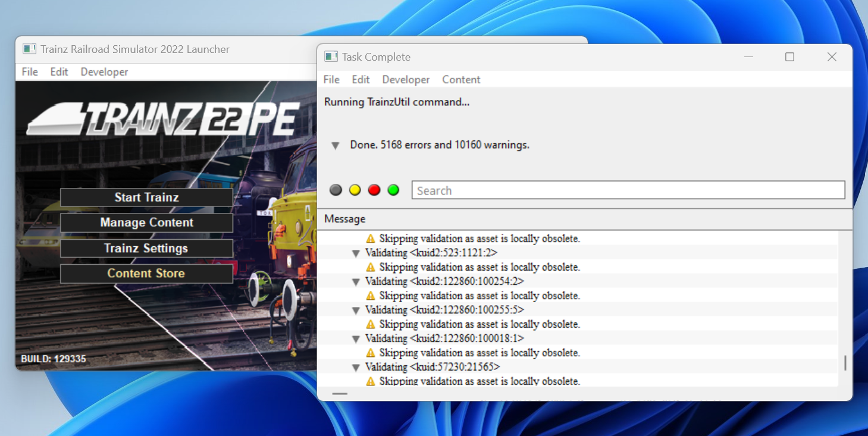The width and height of the screenshot is (868, 436).
Task: Select 'Validating <kuid2:122860:100254:2>' text
Action: (444, 281)
